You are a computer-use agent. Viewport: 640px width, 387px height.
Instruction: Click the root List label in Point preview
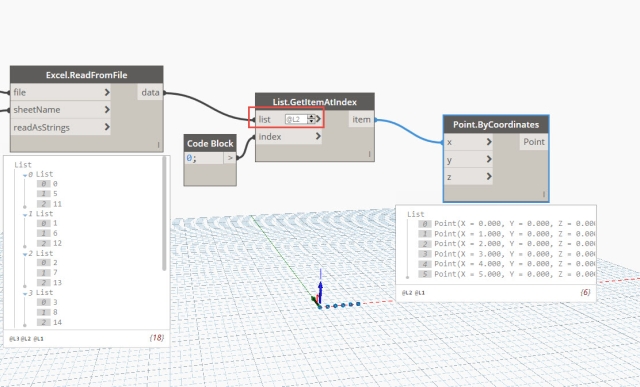tap(416, 214)
